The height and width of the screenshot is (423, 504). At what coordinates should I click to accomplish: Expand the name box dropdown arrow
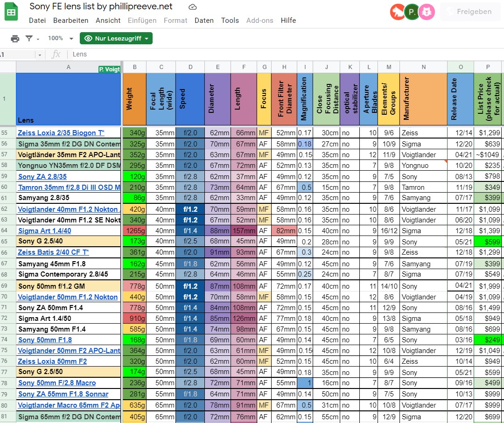point(40,55)
